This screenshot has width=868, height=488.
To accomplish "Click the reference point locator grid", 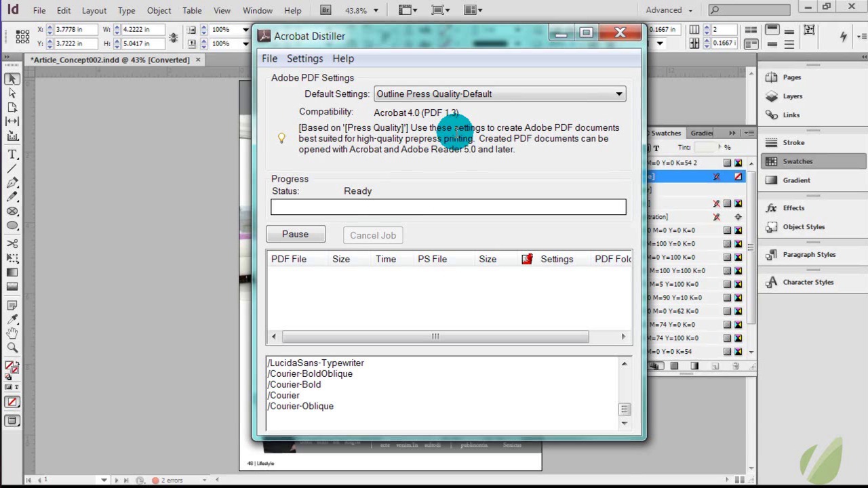I will (22, 37).
